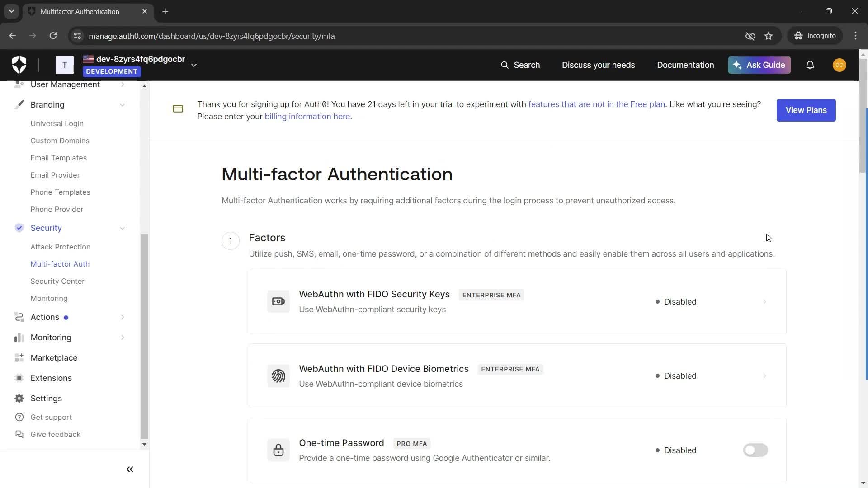Open the tab search dropdown arrow
This screenshot has height=488, width=868.
pos(11,11)
